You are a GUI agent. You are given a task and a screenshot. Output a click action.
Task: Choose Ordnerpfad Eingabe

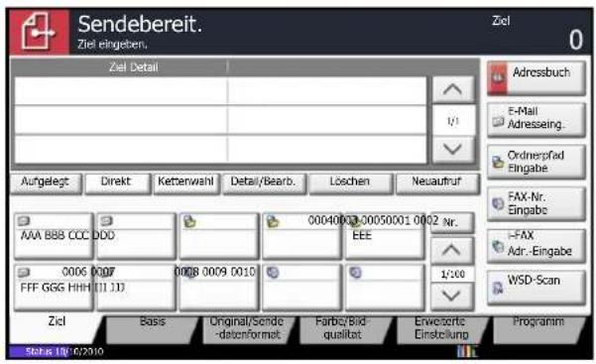536,162
